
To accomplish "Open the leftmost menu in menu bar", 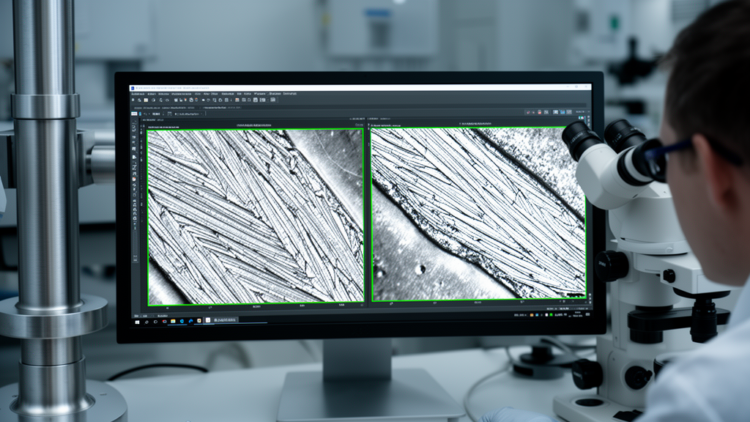I will click(x=138, y=94).
